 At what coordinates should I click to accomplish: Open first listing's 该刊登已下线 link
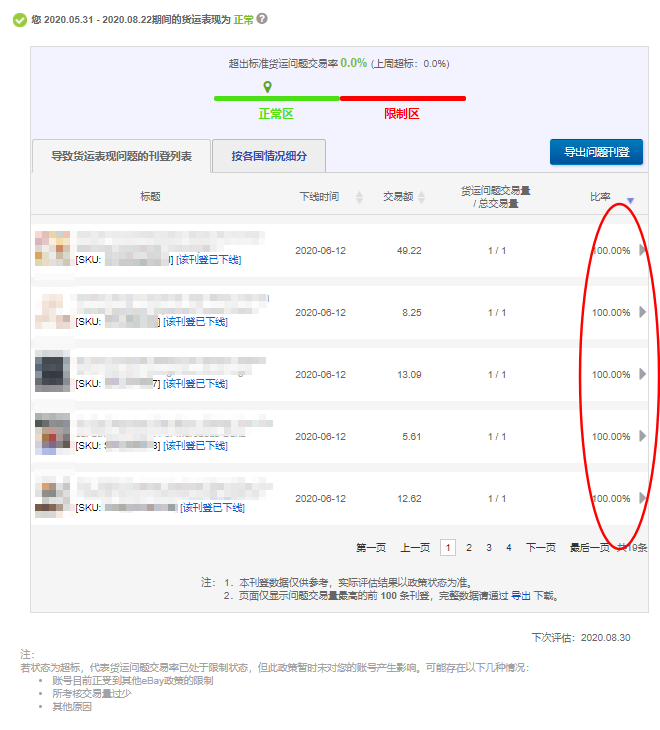[208, 260]
